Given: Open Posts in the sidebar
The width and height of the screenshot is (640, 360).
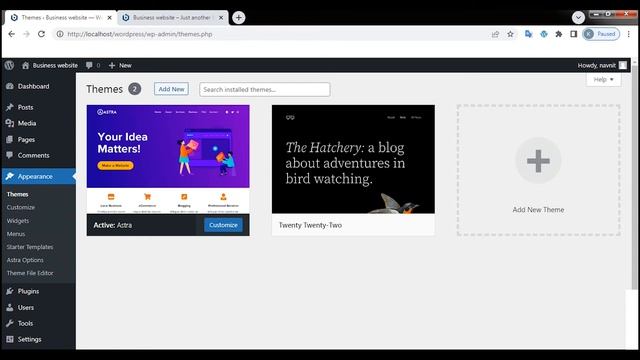Looking at the screenshot, I should point(25,107).
